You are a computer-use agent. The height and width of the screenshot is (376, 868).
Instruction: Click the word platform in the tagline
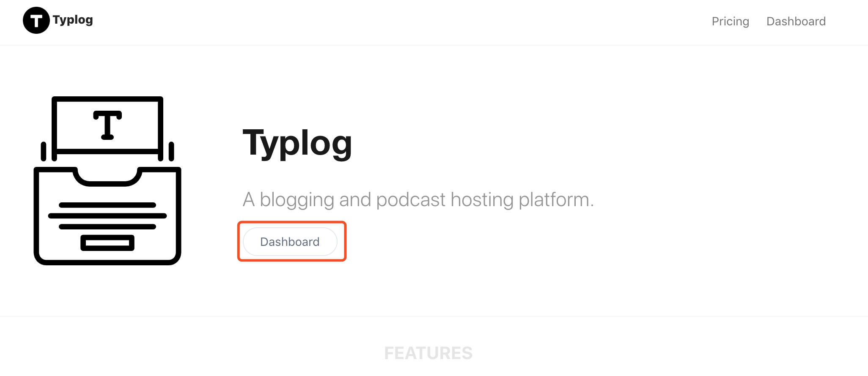[556, 199]
